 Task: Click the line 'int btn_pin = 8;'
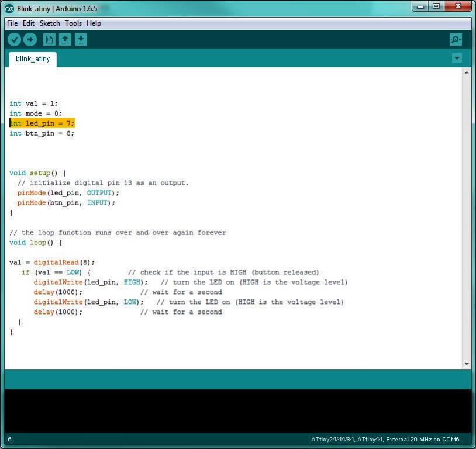pos(42,133)
